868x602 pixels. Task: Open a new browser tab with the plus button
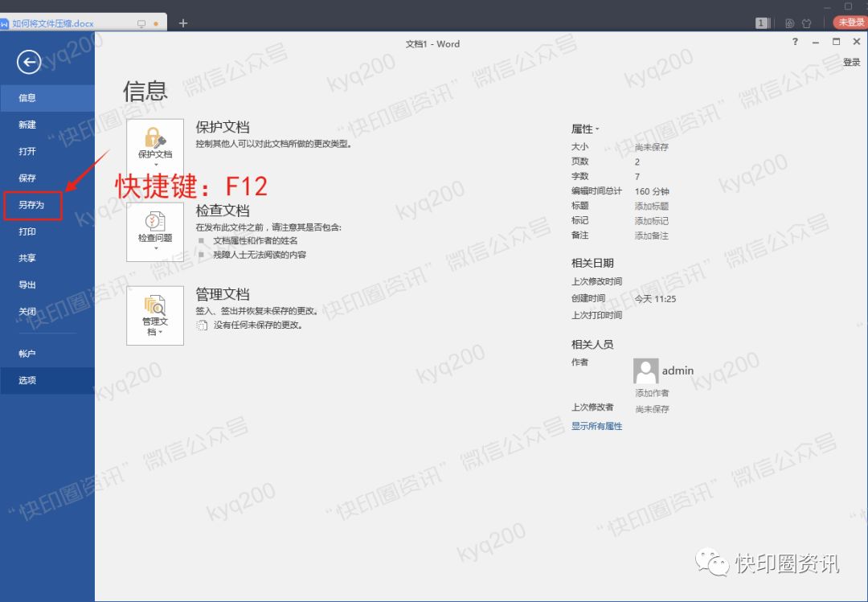(x=182, y=23)
